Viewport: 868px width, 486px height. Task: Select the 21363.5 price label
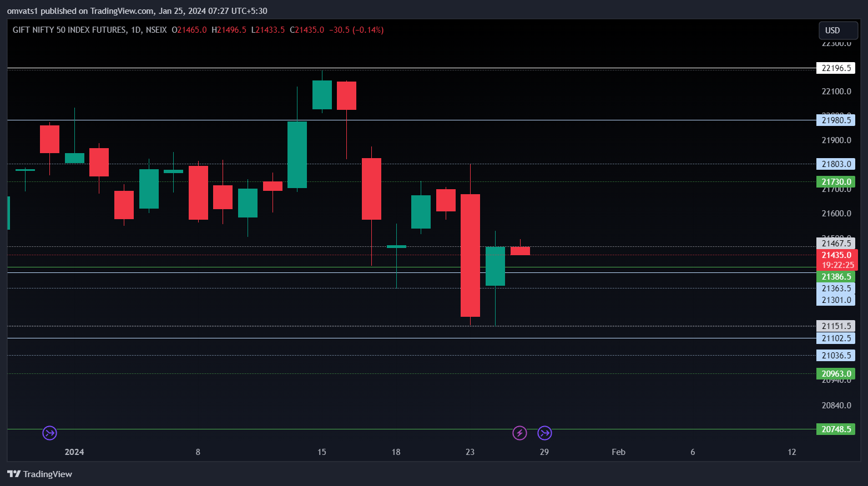tap(836, 288)
